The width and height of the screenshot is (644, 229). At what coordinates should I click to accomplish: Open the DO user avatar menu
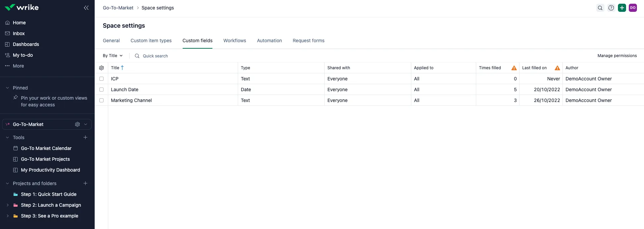click(632, 8)
